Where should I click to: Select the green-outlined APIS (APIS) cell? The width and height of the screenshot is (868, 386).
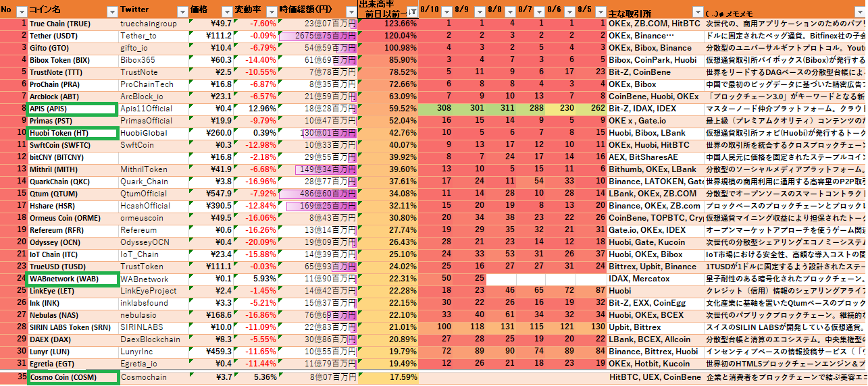72,109
